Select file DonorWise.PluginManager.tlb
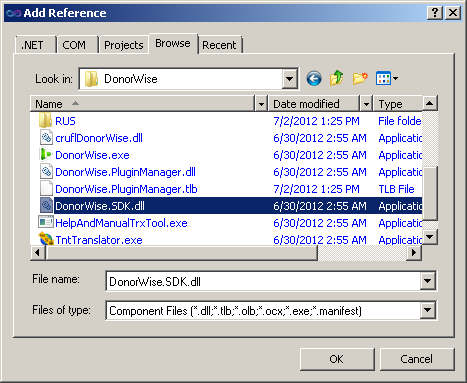Screen dimensions: 467x383 126,189
